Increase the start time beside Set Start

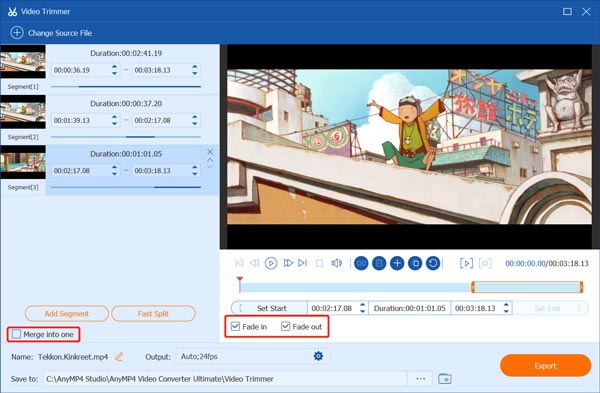click(362, 305)
